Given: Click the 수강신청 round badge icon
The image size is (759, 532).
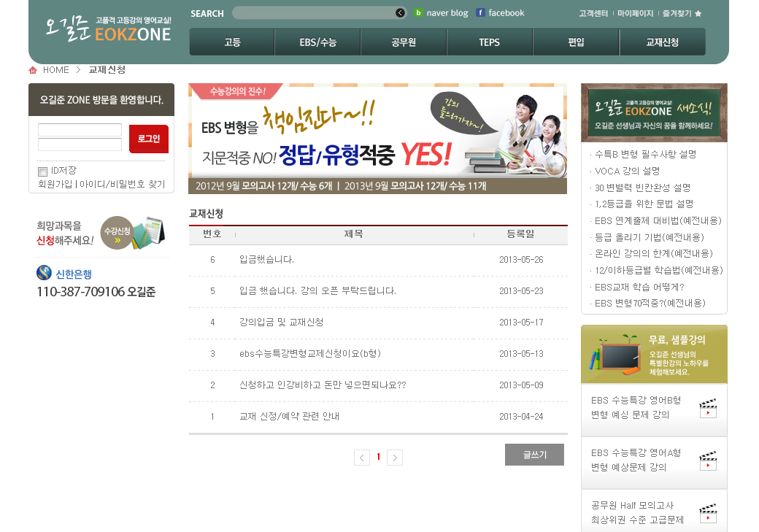Looking at the screenshot, I should click(117, 232).
